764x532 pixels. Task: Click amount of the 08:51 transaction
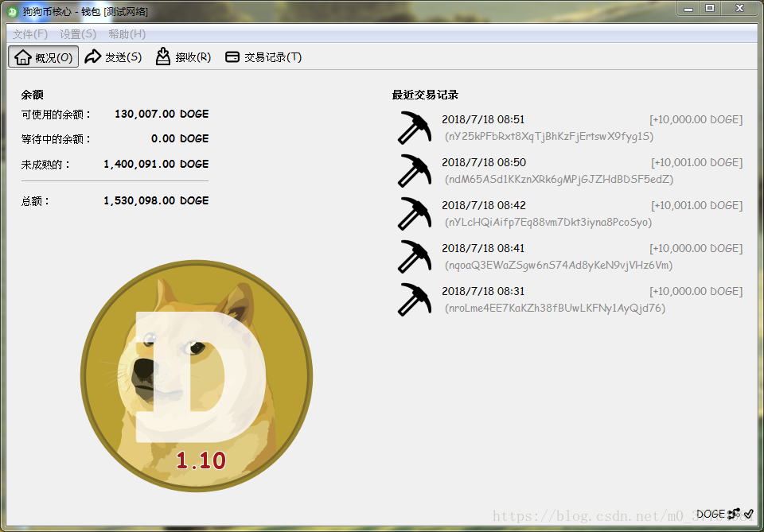pyautogui.click(x=696, y=119)
